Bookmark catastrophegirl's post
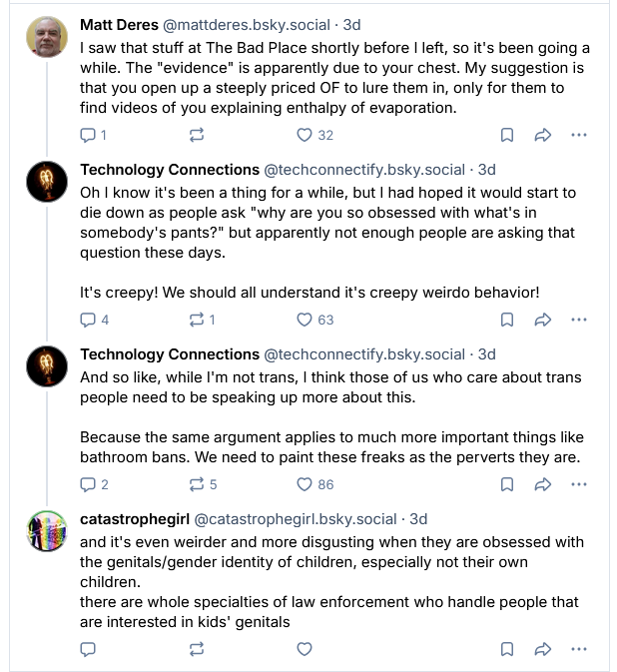This screenshot has width=617, height=672. tap(507, 649)
